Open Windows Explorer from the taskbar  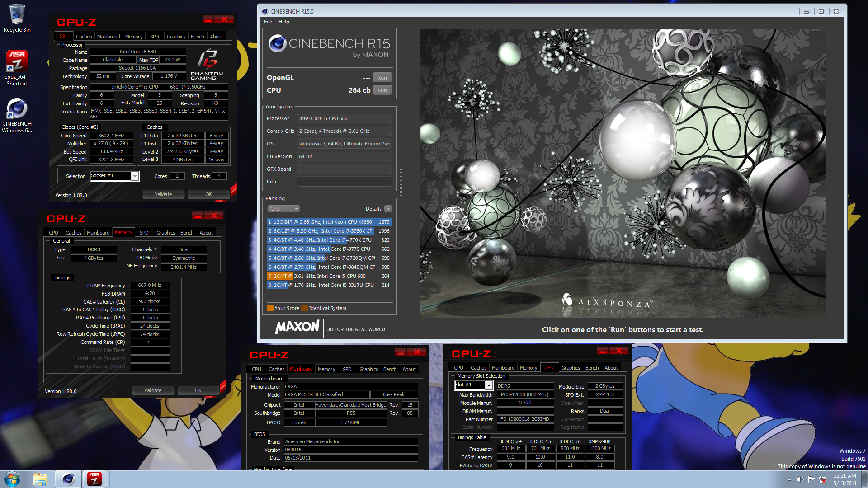(40, 479)
